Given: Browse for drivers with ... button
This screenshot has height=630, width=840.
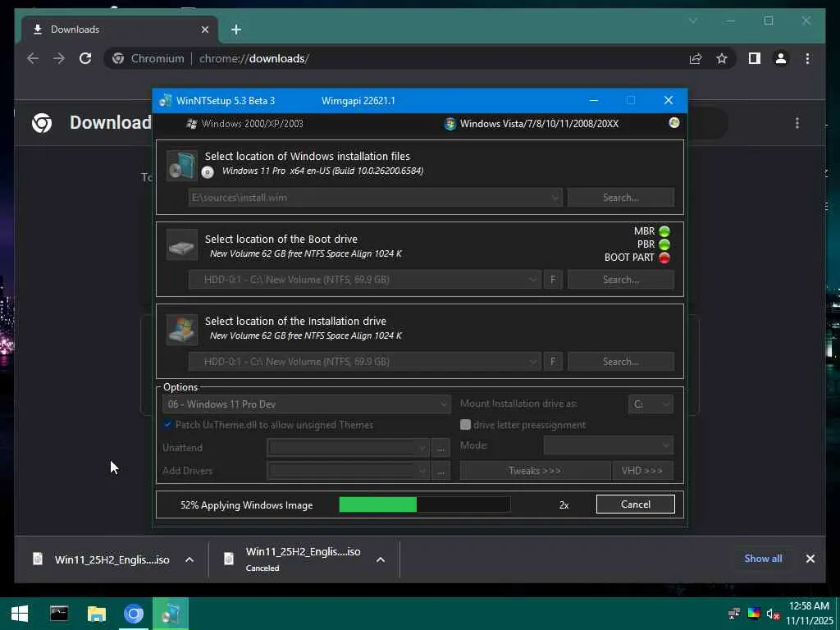Looking at the screenshot, I should point(441,471).
